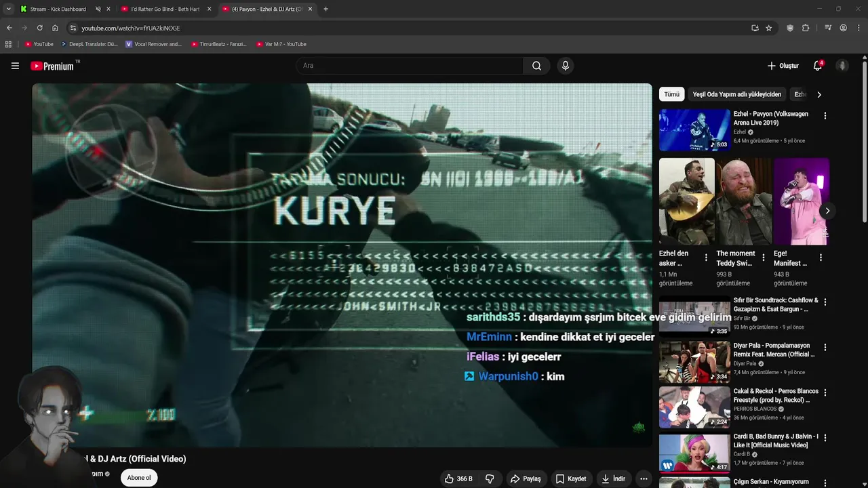The height and width of the screenshot is (488, 868).
Task: Open Ege! Manifest short thumbnail
Action: point(802,201)
